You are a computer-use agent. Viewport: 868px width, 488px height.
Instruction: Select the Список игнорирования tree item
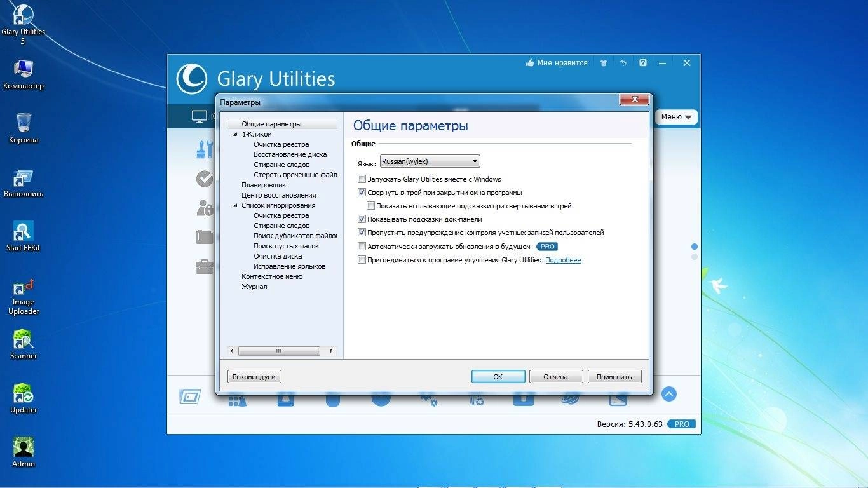[278, 205]
